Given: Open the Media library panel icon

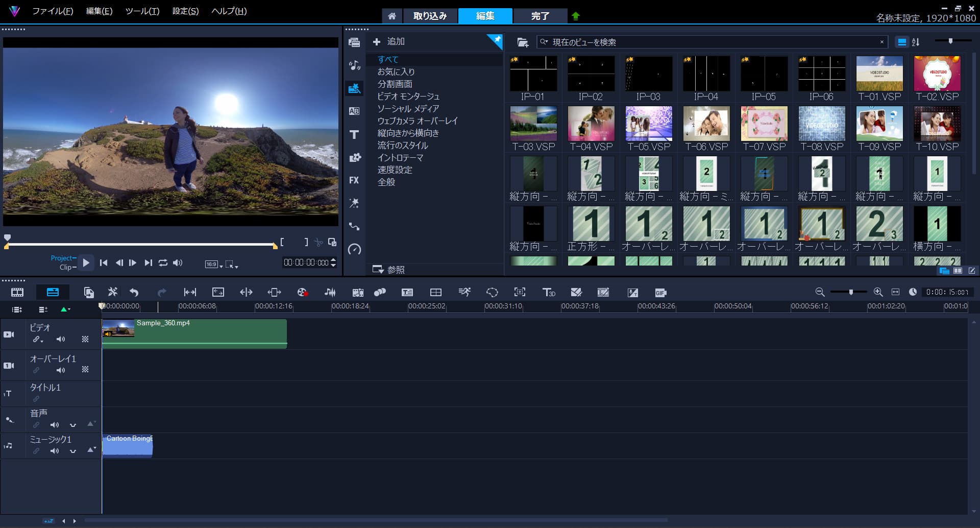Looking at the screenshot, I should pyautogui.click(x=354, y=42).
